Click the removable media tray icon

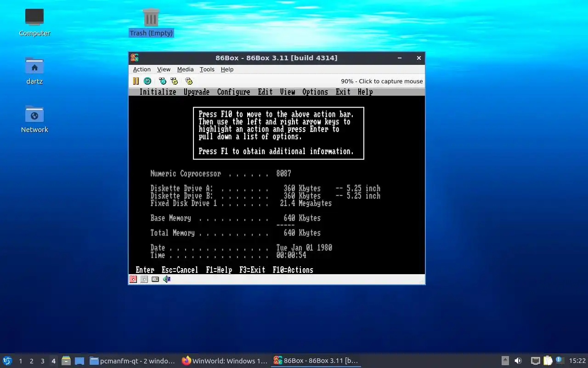505,361
